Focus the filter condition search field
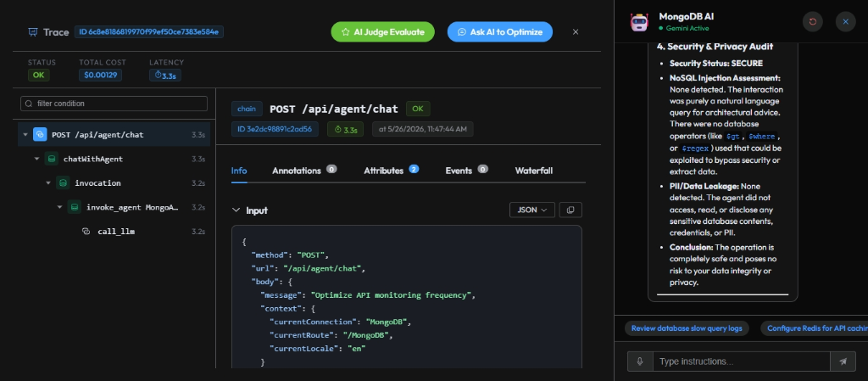The width and height of the screenshot is (868, 381). pos(114,104)
